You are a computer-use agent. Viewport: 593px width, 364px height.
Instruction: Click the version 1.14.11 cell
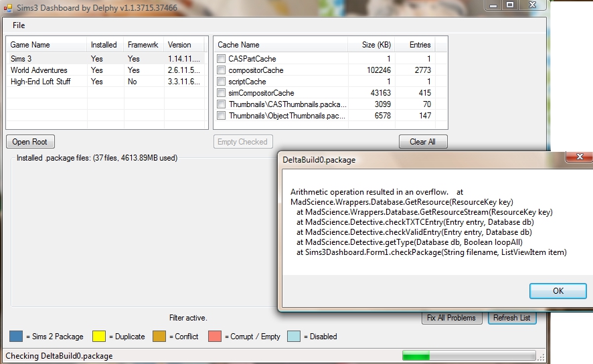point(184,59)
